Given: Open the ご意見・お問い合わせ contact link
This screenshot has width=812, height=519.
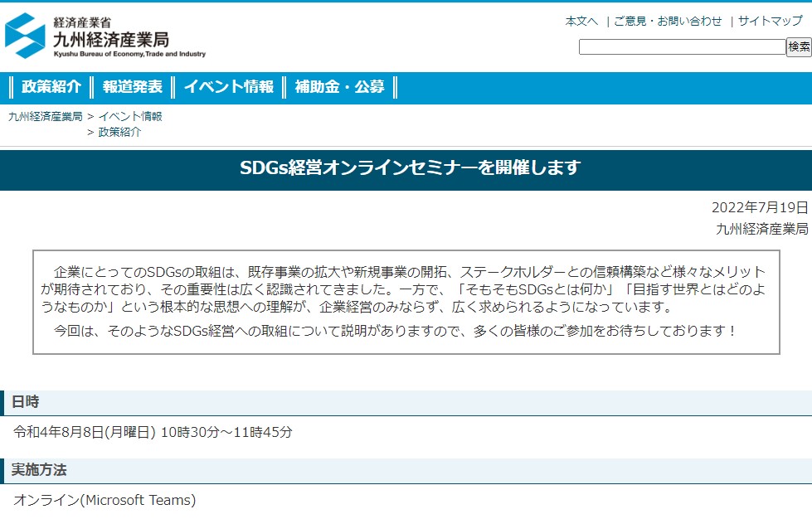Looking at the screenshot, I should (668, 22).
